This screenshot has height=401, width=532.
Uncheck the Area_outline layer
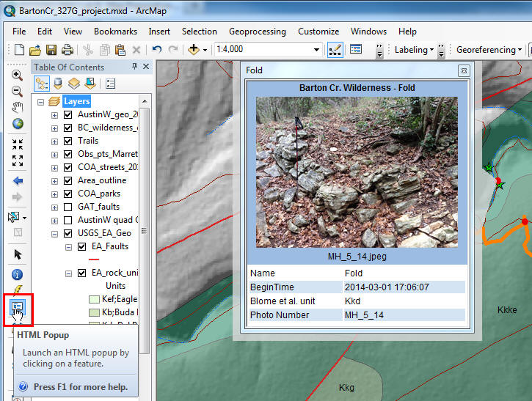point(68,180)
